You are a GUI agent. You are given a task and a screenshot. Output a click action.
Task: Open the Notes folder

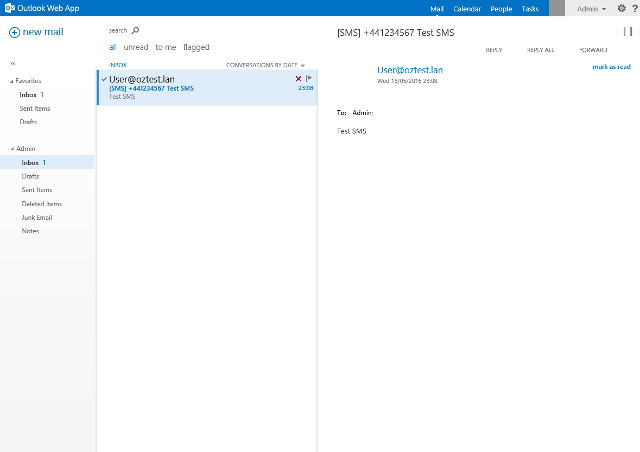click(x=30, y=231)
